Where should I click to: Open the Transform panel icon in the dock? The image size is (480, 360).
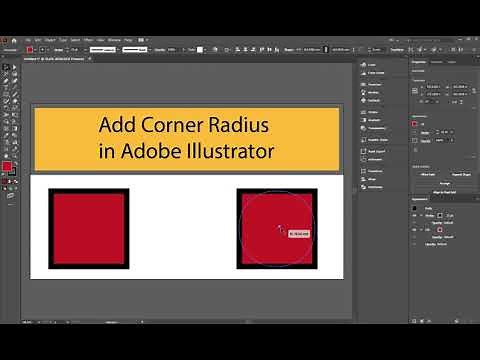tap(363, 171)
